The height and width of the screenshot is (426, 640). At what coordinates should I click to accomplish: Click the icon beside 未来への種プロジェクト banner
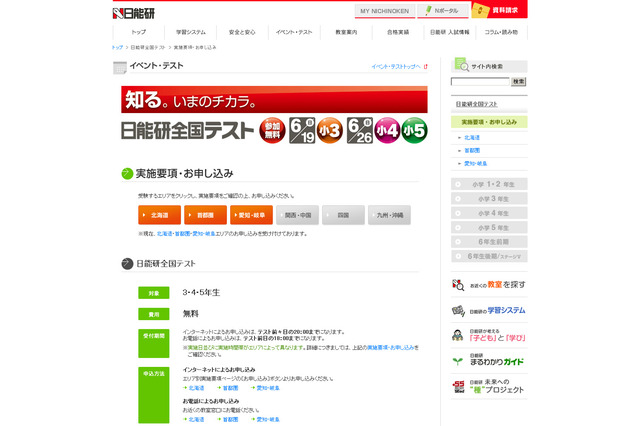pos(458,386)
